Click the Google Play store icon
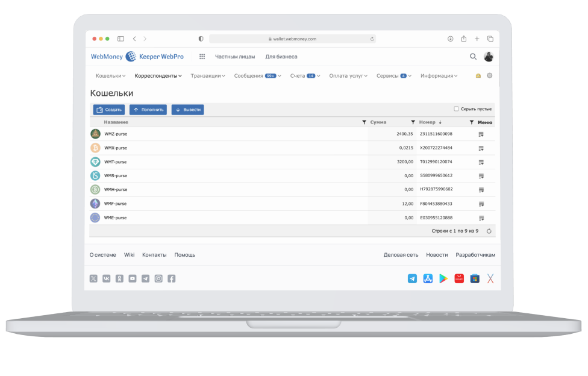This screenshot has width=588, height=376. tap(443, 278)
